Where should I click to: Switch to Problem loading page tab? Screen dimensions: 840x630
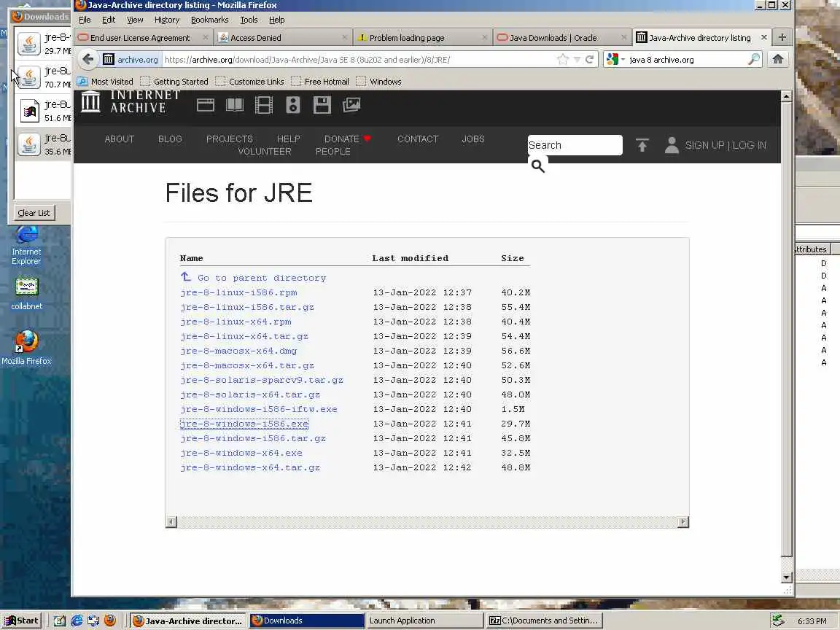click(407, 38)
